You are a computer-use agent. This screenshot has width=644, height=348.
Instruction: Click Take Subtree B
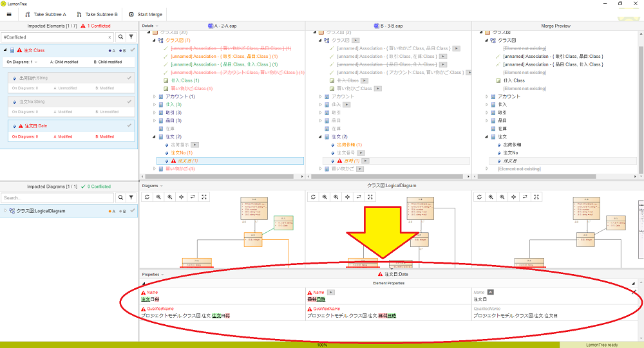tap(97, 14)
